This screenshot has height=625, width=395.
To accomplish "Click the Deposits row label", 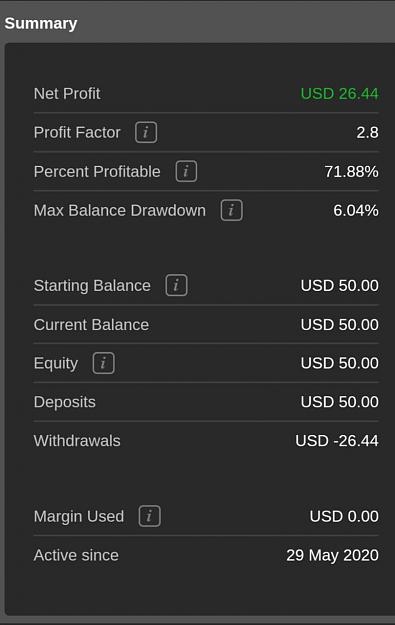I will 65,402.
